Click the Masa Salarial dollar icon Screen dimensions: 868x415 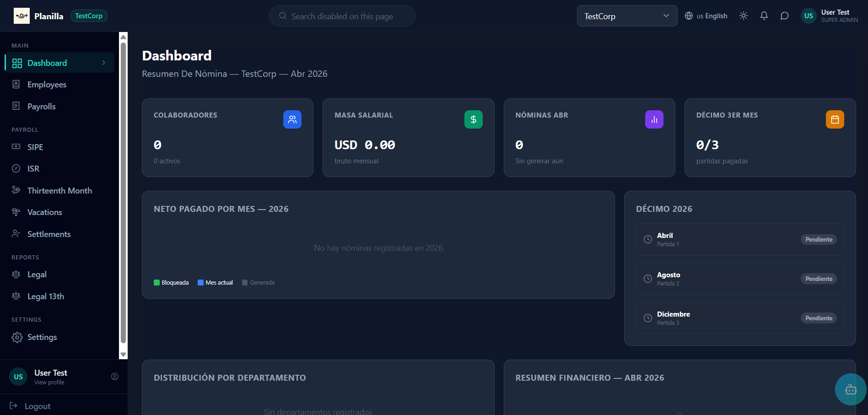[x=473, y=119]
